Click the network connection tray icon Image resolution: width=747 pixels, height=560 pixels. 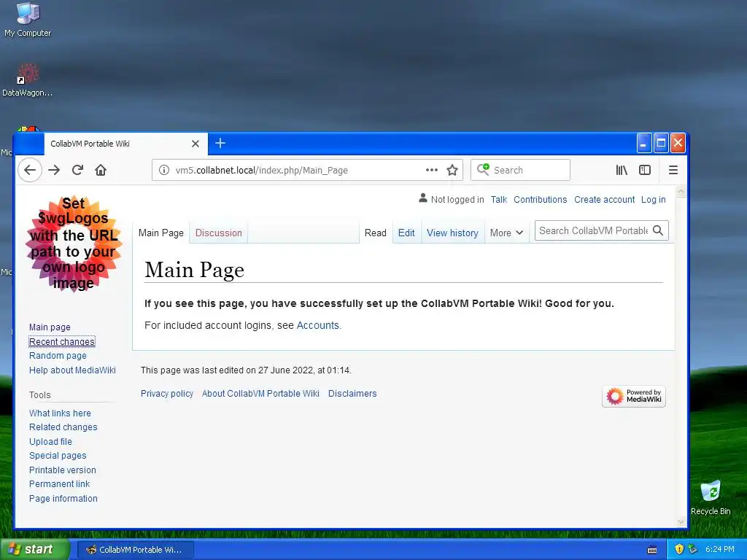tap(693, 549)
